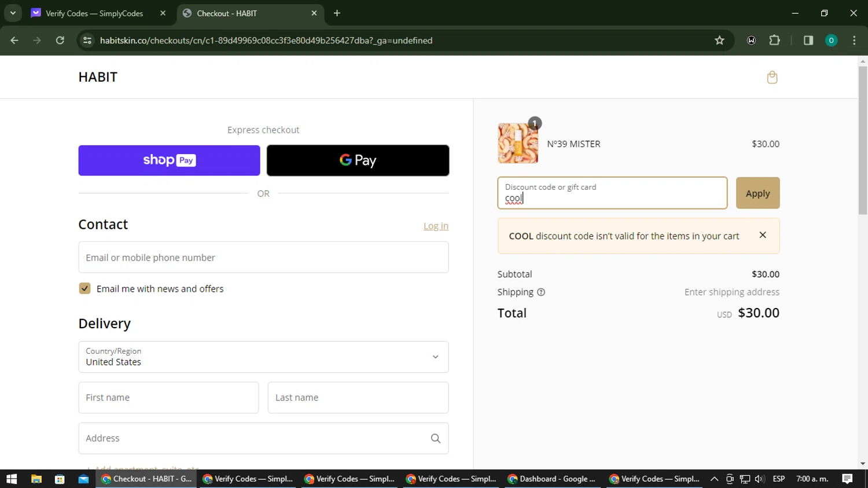Viewport: 868px width, 488px height.
Task: Open a new browser tab
Action: tap(337, 13)
